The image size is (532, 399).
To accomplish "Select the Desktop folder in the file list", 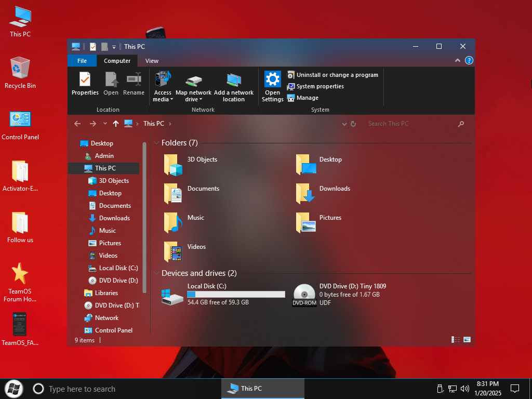I will point(319,165).
